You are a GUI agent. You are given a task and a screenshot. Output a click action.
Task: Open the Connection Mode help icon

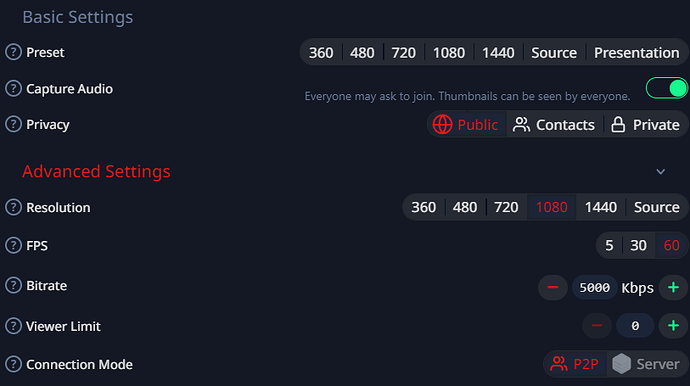coord(13,364)
